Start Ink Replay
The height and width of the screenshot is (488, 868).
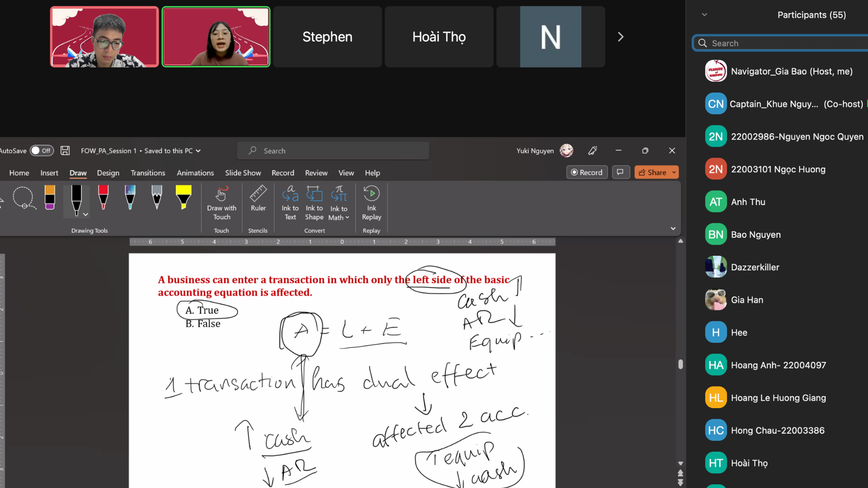tap(372, 203)
